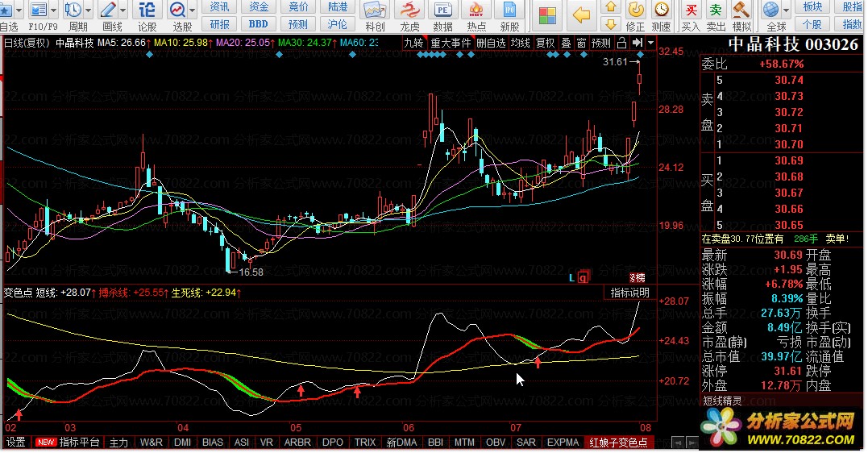Viewport: 868px width, 453px height.
Task: Open the 测速 speed test clock icon
Action: pyautogui.click(x=662, y=10)
